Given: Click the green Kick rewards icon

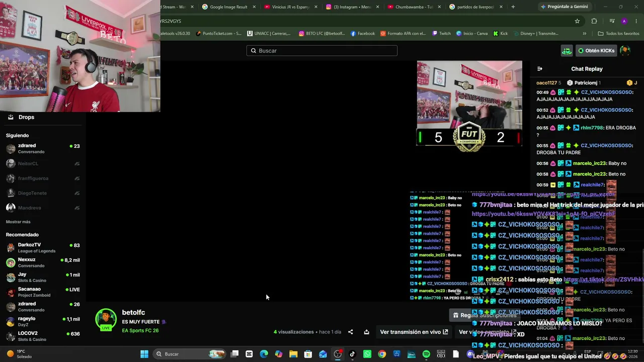Looking at the screenshot, I should tap(567, 51).
